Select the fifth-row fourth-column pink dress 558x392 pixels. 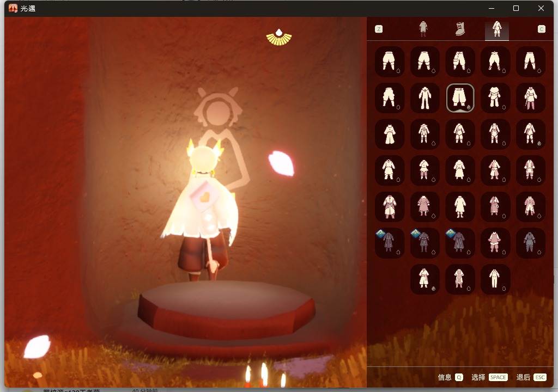tap(495, 206)
